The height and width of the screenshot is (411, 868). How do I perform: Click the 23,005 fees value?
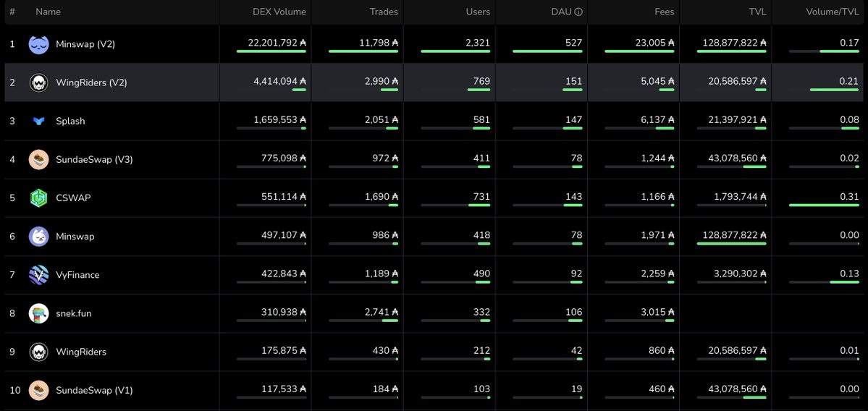pos(655,43)
